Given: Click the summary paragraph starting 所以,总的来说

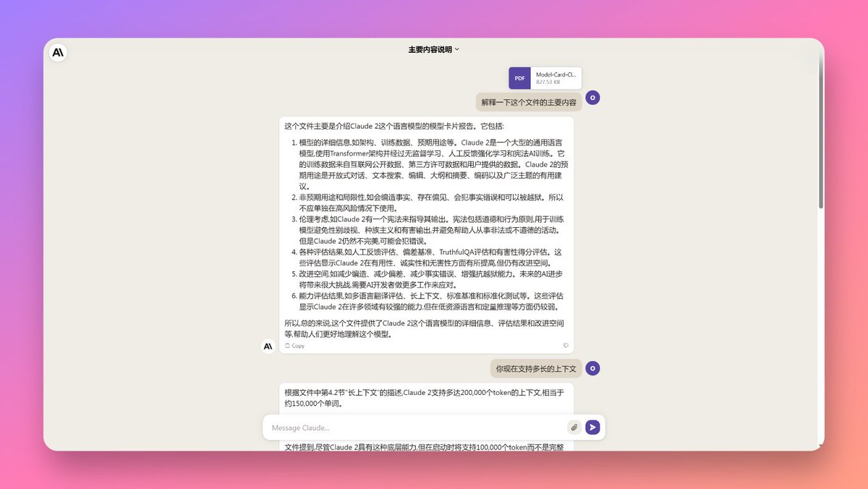Looking at the screenshot, I should click(x=425, y=328).
